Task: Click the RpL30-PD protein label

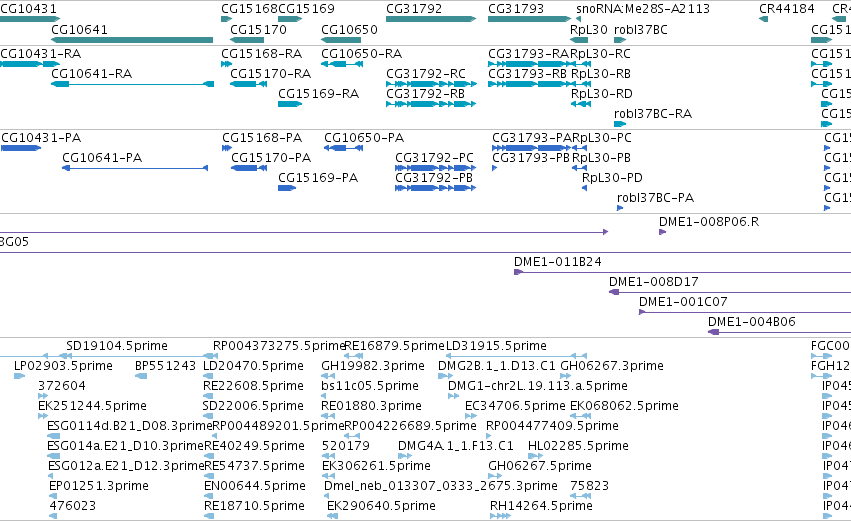Action: (612, 177)
